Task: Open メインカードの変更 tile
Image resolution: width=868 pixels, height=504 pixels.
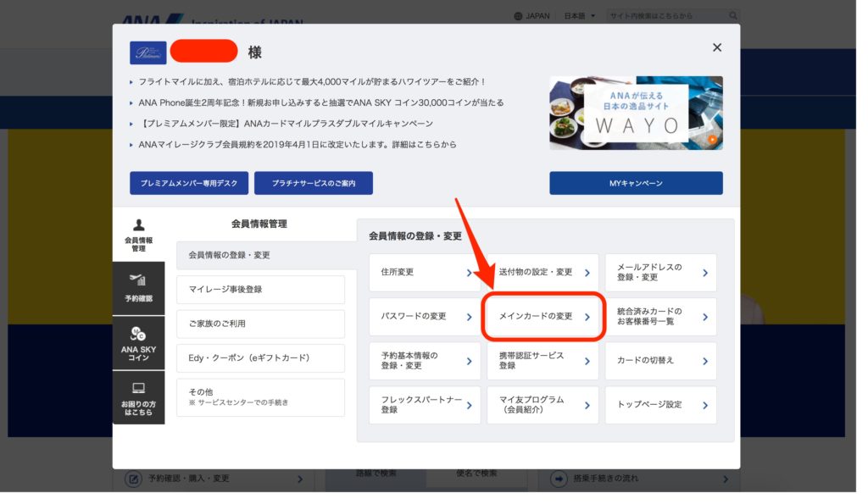Action: (x=542, y=317)
